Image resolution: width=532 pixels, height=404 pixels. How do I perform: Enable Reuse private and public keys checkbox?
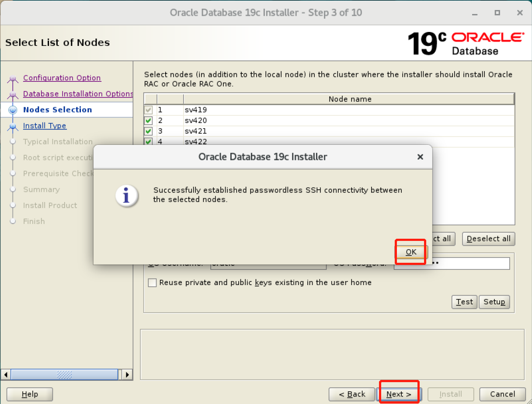point(152,282)
